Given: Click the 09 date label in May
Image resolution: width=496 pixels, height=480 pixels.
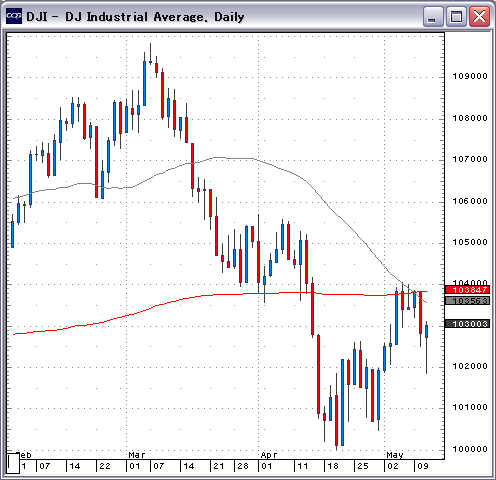Looking at the screenshot, I should [x=423, y=466].
